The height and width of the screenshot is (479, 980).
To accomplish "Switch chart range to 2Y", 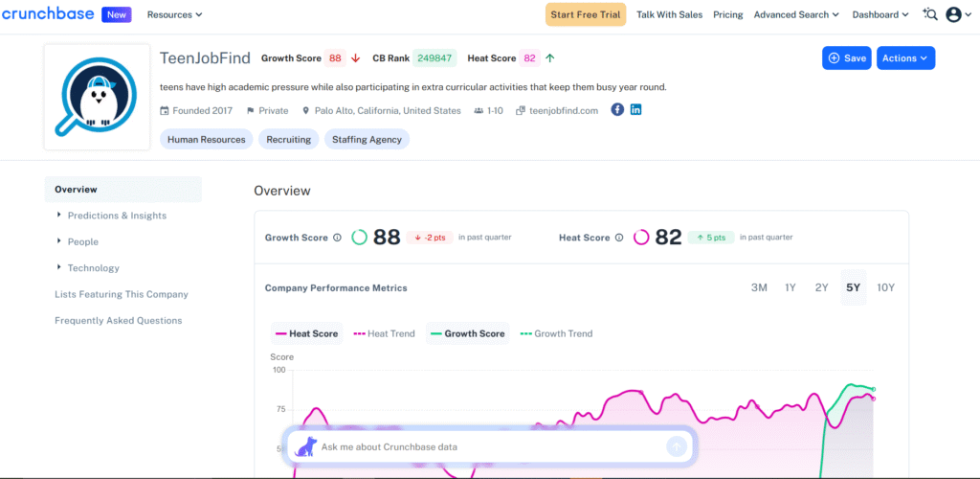I will 821,288.
